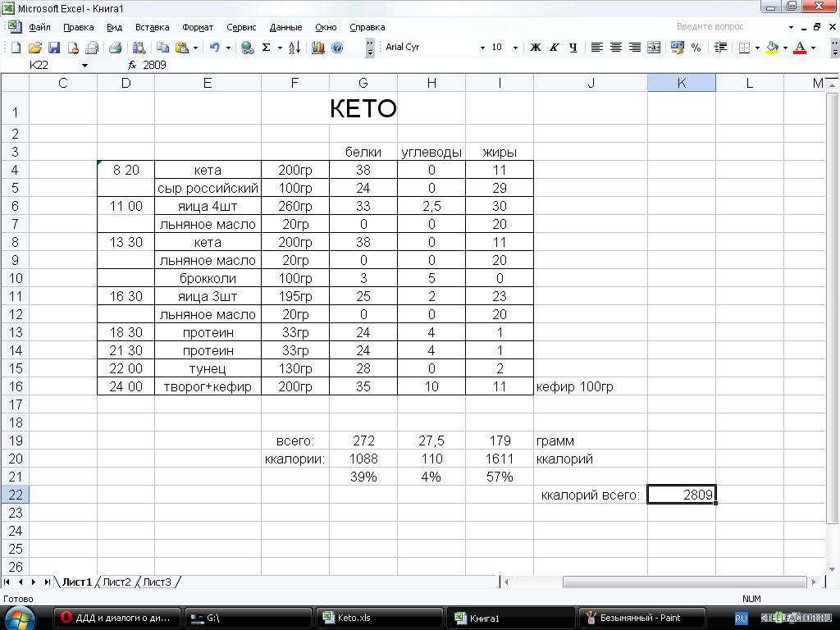The width and height of the screenshot is (840, 630).
Task: Open the Chart Wizard icon
Action: 318,48
